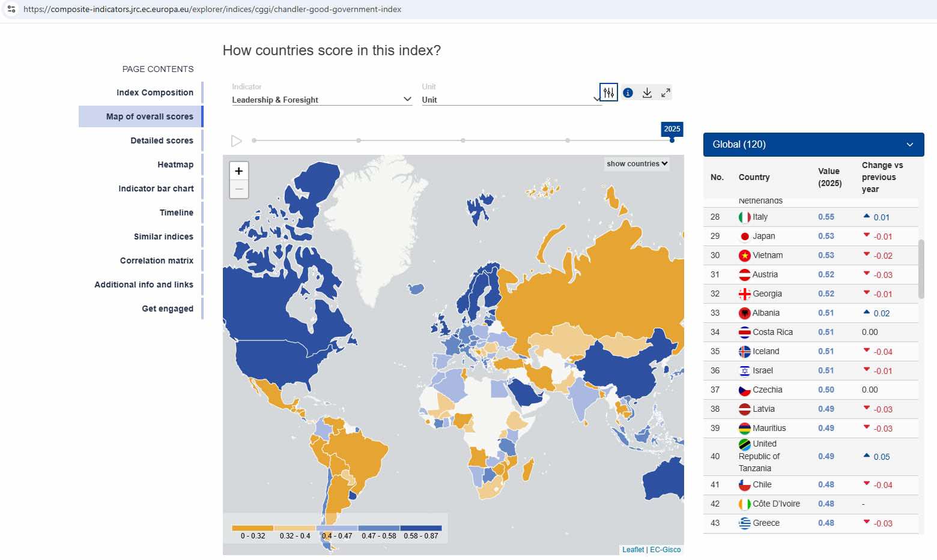Viewport: 937px width, 560px height.
Task: Click the blue info icon
Action: 628,93
